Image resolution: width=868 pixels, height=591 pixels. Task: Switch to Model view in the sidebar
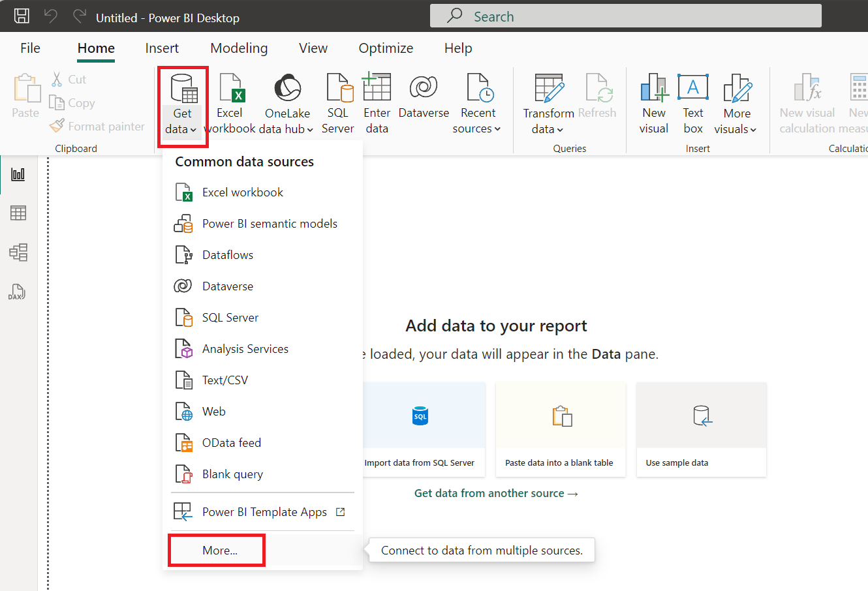pos(18,252)
